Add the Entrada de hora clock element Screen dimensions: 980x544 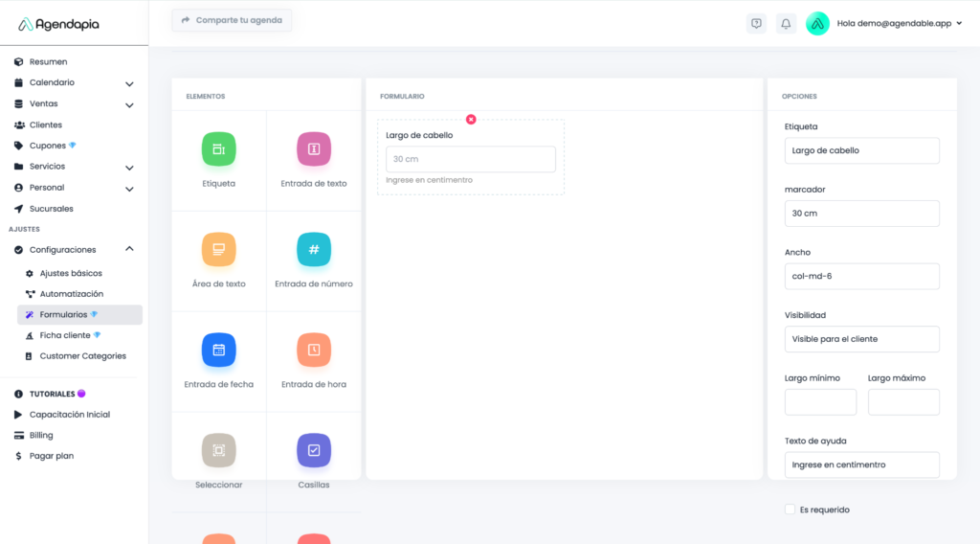[x=314, y=350]
